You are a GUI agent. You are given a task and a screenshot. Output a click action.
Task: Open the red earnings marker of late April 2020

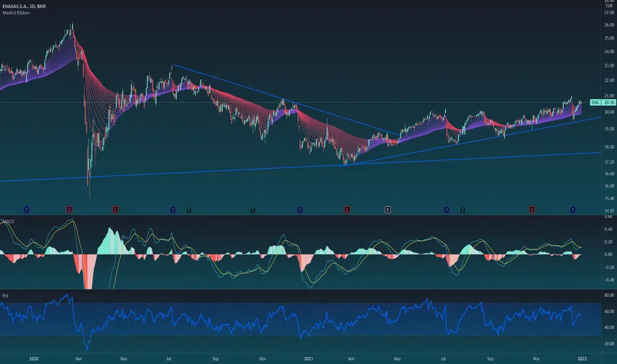point(115,210)
